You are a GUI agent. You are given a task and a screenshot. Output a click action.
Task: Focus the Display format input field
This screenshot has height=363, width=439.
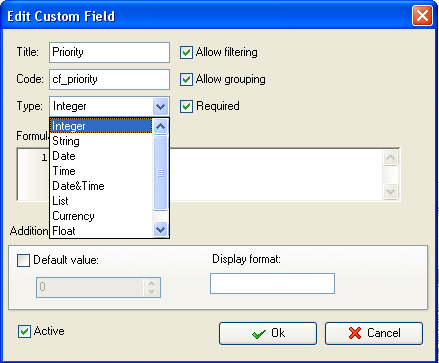click(272, 283)
